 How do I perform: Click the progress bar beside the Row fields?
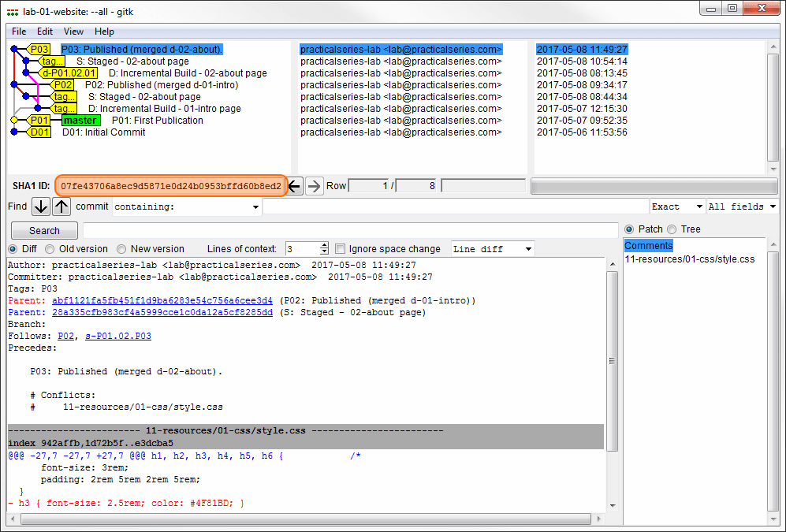(654, 186)
